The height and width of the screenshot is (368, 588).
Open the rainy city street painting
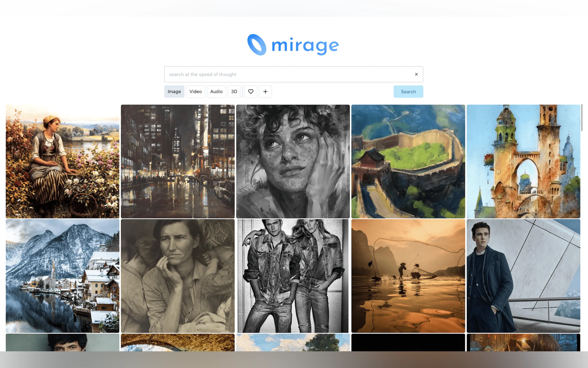tap(178, 161)
